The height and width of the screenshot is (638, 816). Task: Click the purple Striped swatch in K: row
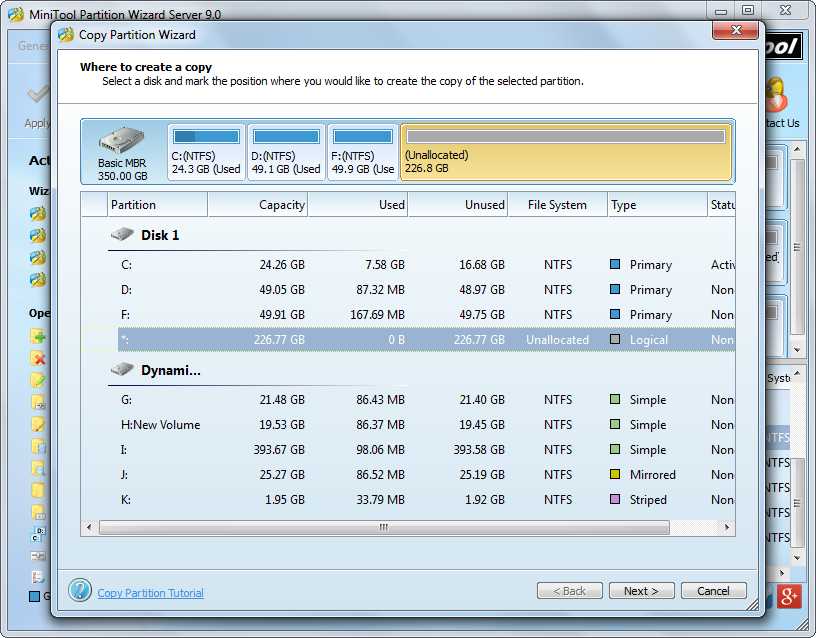pyautogui.click(x=615, y=499)
